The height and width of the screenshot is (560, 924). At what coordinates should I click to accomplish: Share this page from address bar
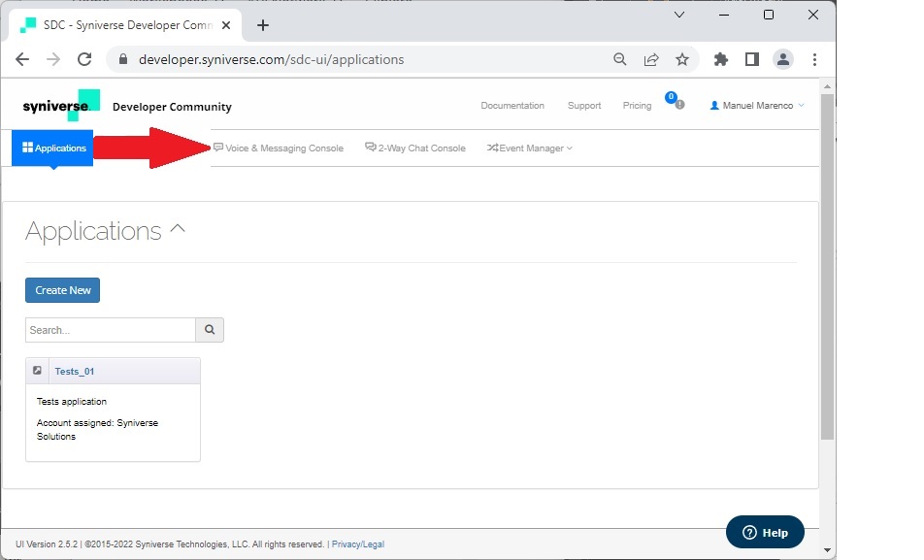[x=651, y=59]
